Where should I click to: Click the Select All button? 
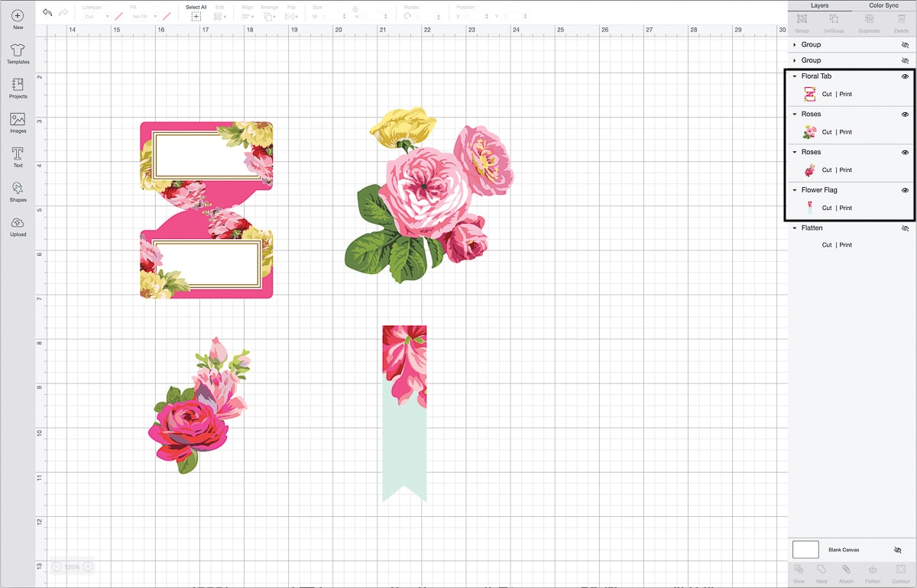pyautogui.click(x=196, y=13)
